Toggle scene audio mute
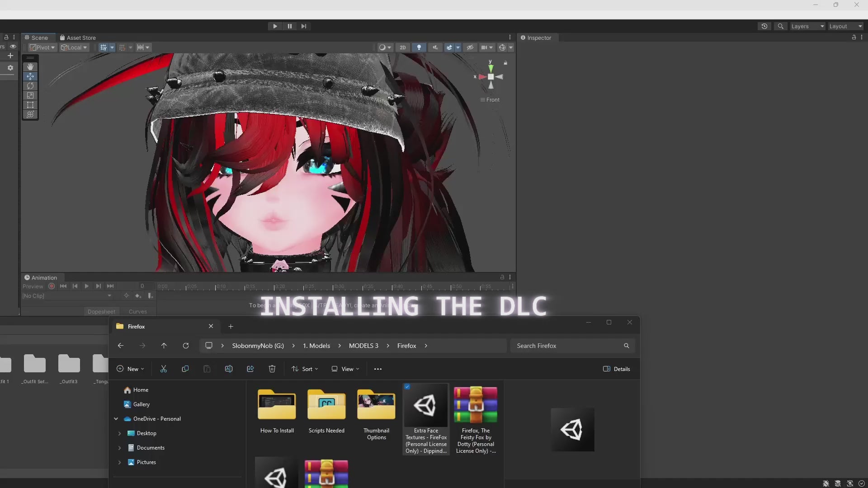868x488 pixels. click(435, 47)
